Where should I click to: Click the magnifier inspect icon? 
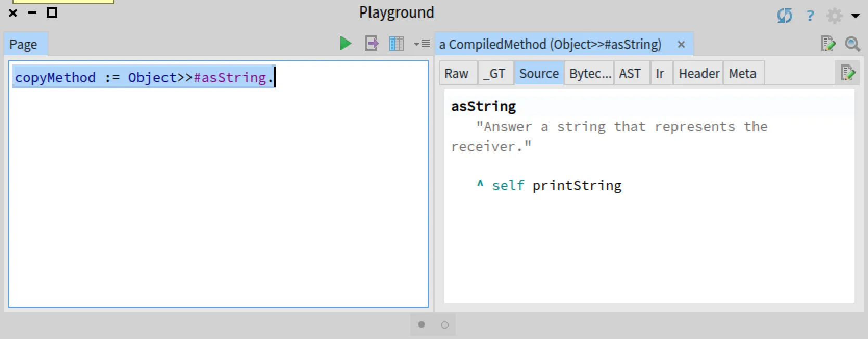click(852, 44)
